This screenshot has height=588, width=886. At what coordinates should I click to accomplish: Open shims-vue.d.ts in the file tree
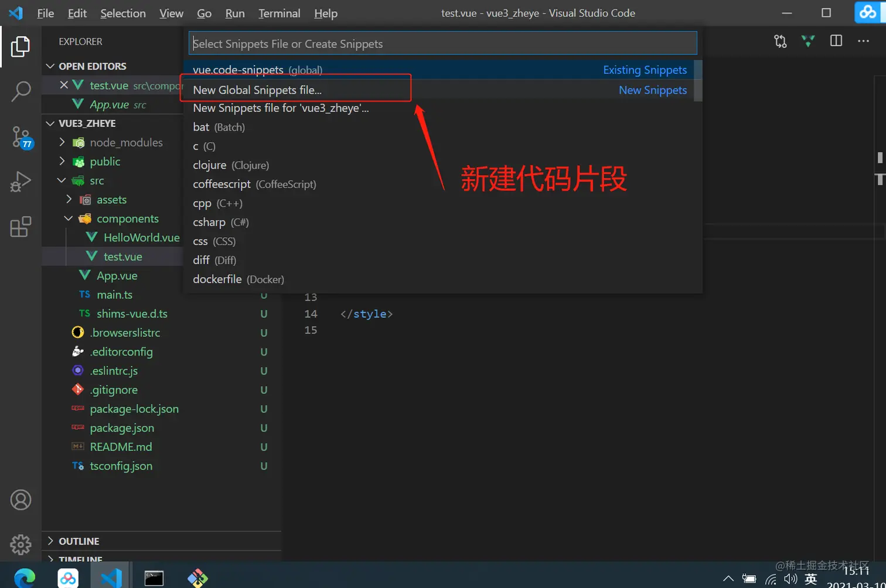132,313
